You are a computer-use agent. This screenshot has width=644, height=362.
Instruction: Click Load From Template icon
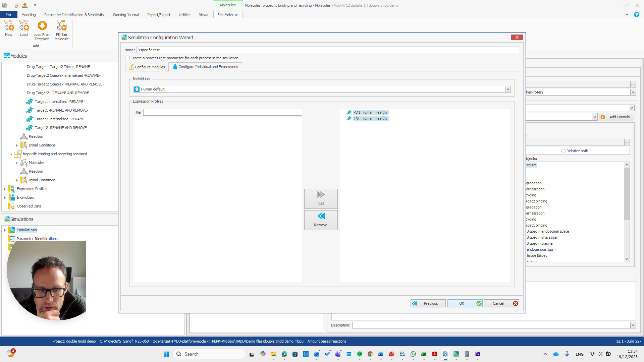pyautogui.click(x=42, y=26)
